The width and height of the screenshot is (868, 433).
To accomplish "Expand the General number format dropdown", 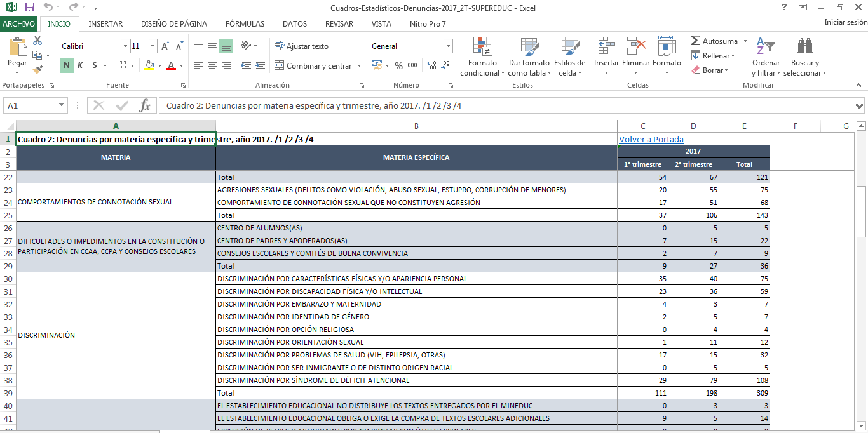I will tap(448, 46).
